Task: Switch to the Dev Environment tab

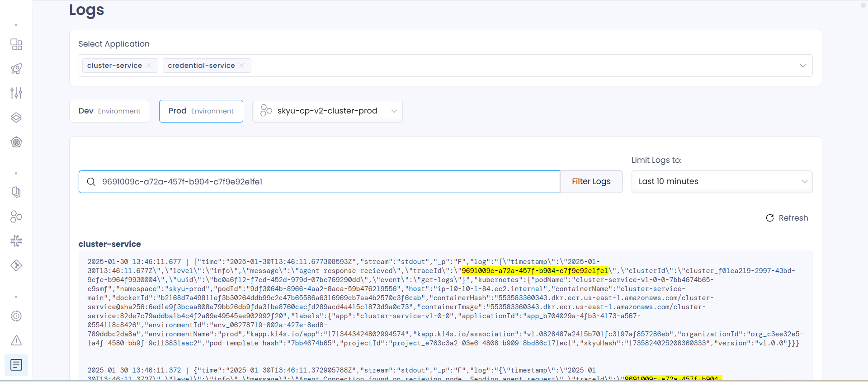Action: click(x=109, y=111)
